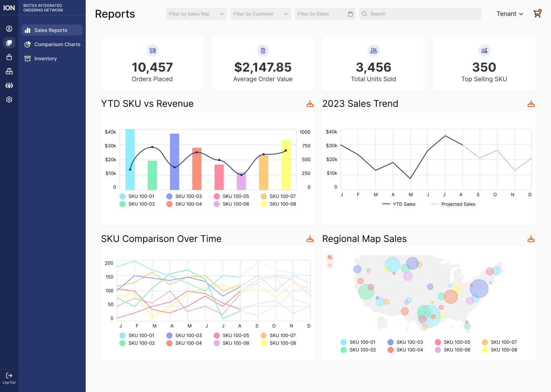Viewport: 551px width, 392px height.
Task: Open the shopping cart icon
Action: pos(537,14)
